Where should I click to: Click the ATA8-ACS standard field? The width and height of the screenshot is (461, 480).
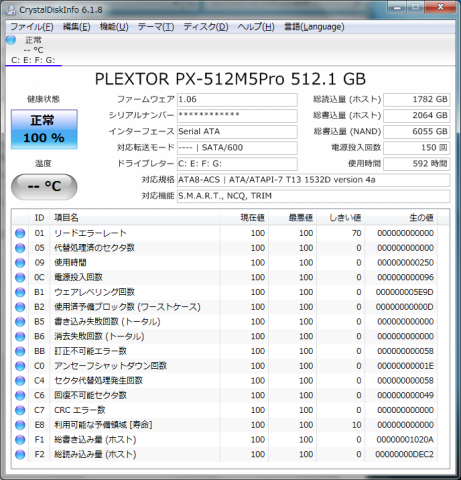313,180
